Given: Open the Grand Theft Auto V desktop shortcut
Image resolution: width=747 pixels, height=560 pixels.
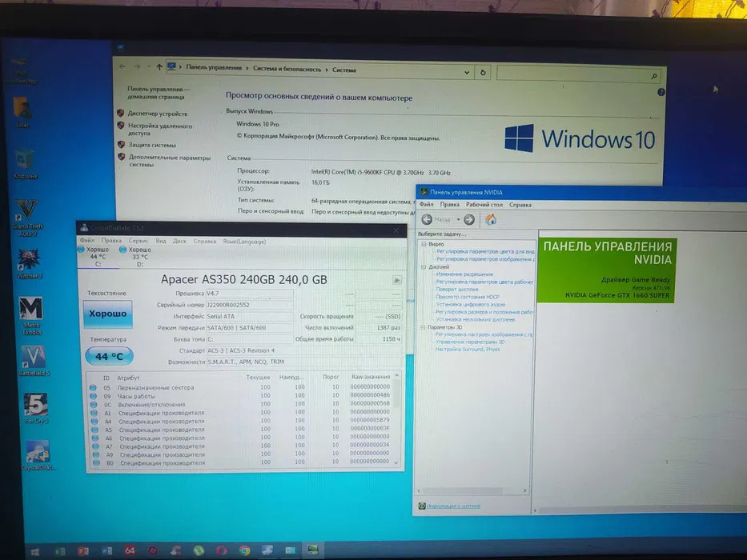Looking at the screenshot, I should 26,218.
